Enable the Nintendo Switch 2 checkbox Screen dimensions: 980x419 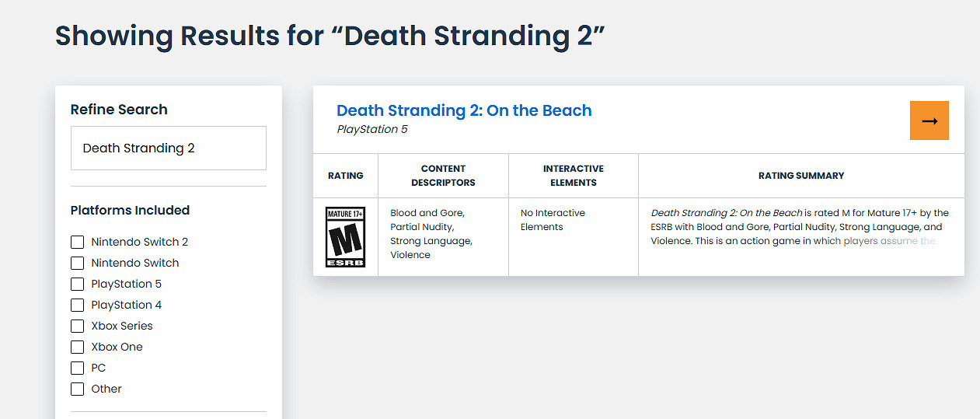click(x=77, y=242)
